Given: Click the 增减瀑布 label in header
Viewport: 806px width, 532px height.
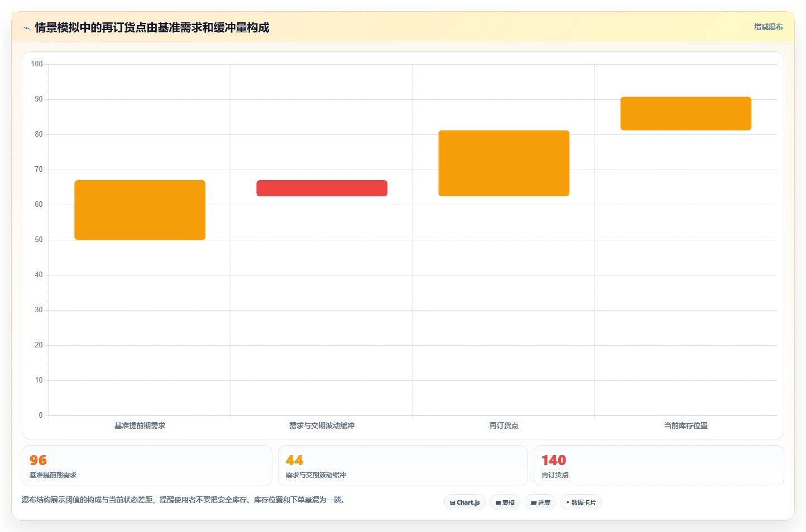Looking at the screenshot, I should [768, 27].
